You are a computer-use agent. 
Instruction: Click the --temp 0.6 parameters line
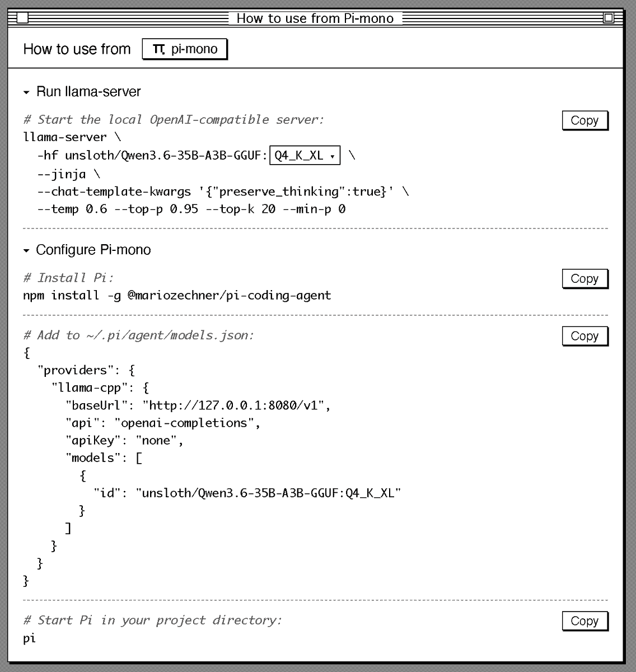pyautogui.click(x=191, y=209)
